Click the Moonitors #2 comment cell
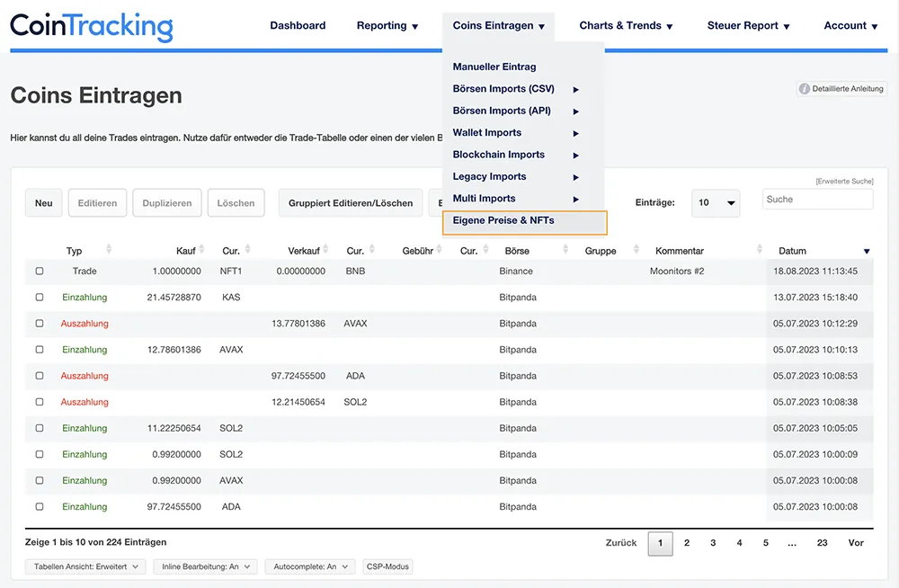The image size is (899, 588). (677, 271)
